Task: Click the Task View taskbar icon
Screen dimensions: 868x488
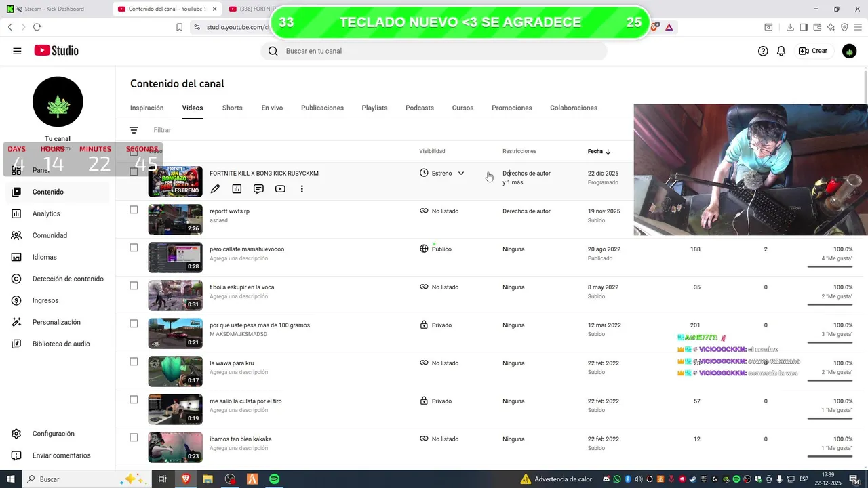Action: (163, 479)
